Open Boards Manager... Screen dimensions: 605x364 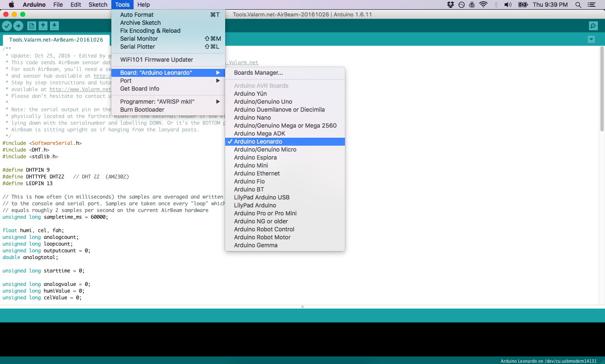tap(285, 73)
